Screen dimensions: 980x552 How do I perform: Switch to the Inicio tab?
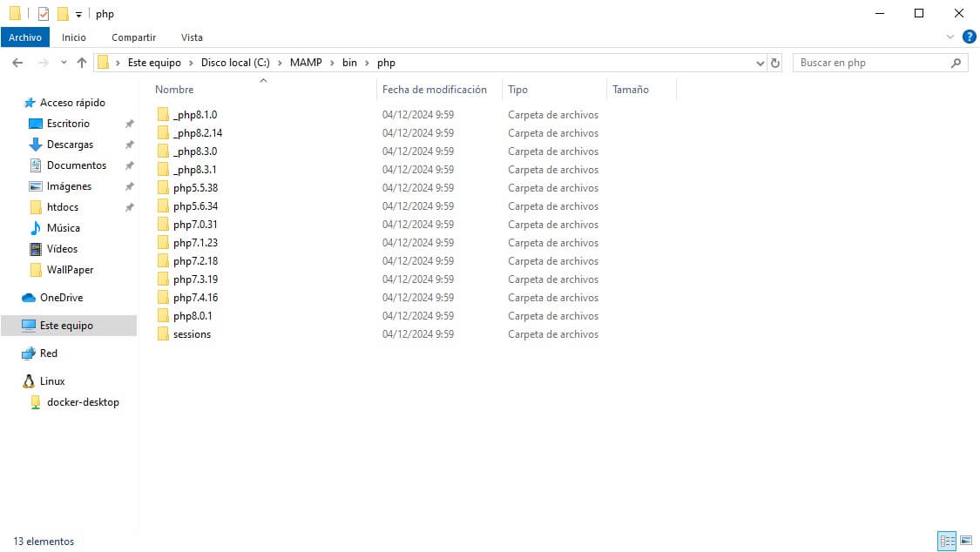point(74,37)
